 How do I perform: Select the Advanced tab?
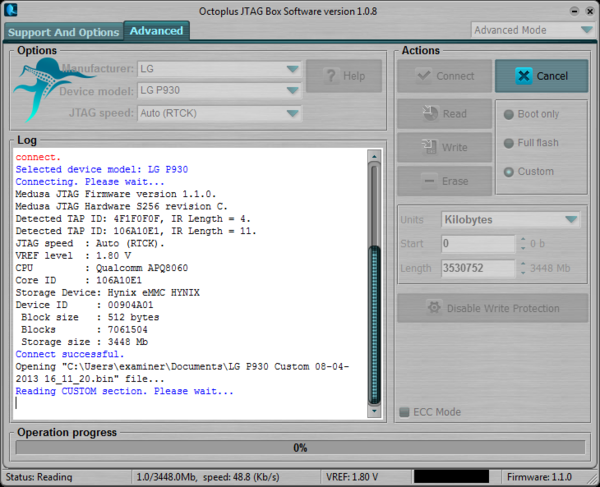point(156,31)
